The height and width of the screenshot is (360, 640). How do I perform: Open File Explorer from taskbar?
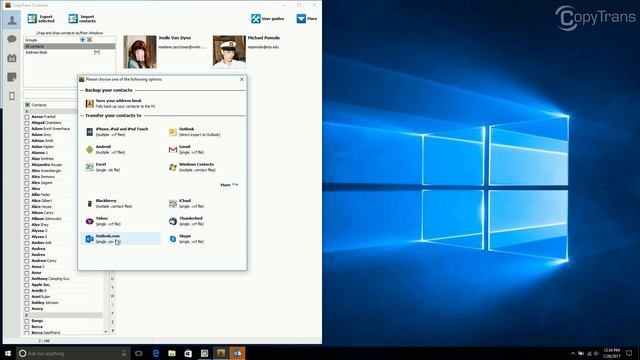click(x=172, y=353)
